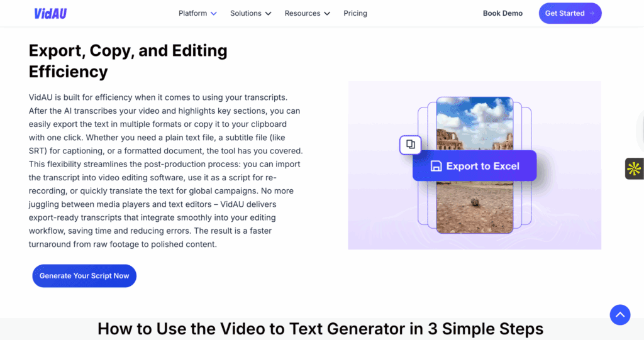Expand the Resources dropdown chevron
Screen dimensions: 644x340
[x=326, y=13]
